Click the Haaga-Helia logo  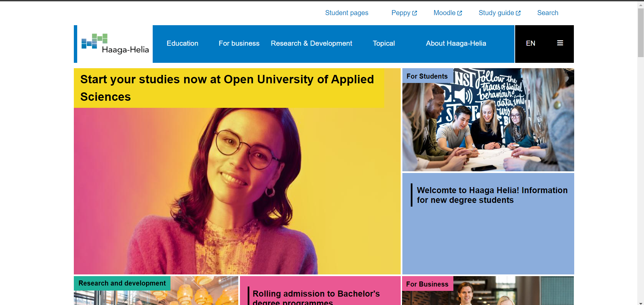coord(115,44)
